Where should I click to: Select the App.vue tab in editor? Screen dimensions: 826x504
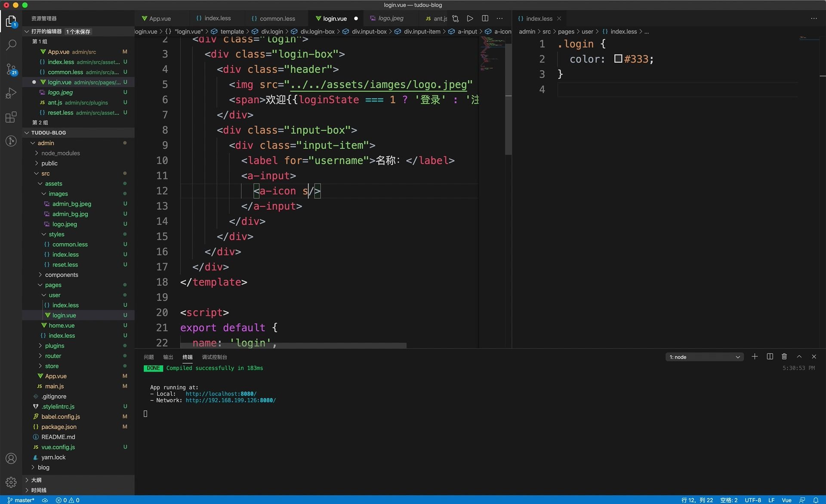[x=156, y=18]
